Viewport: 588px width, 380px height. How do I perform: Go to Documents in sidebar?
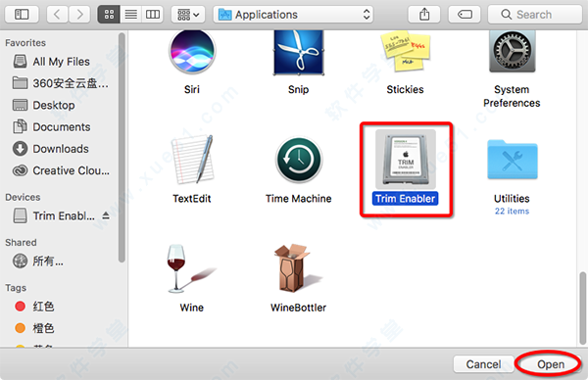52,127
